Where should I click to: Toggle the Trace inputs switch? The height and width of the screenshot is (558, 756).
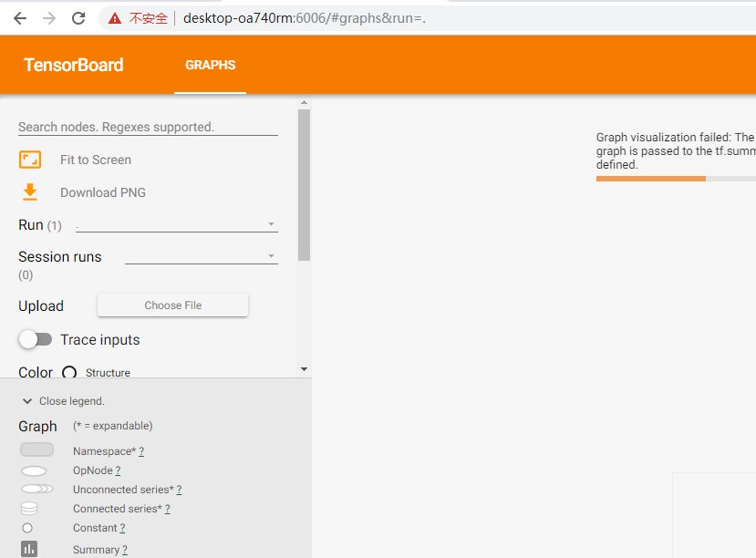pos(36,340)
